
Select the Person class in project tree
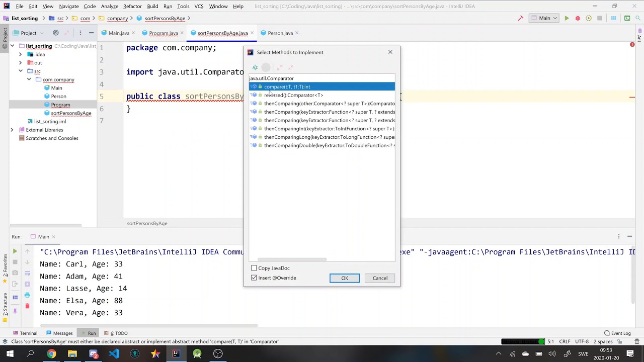[55, 96]
